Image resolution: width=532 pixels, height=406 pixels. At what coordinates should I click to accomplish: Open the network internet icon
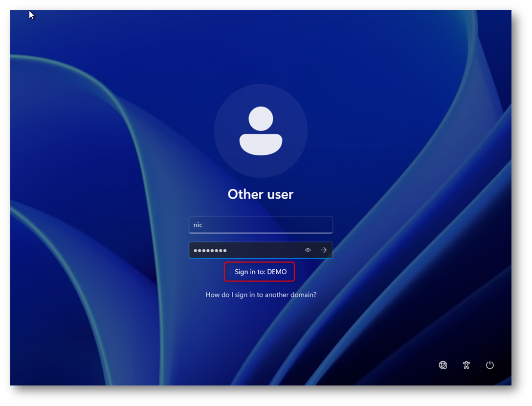tap(443, 365)
